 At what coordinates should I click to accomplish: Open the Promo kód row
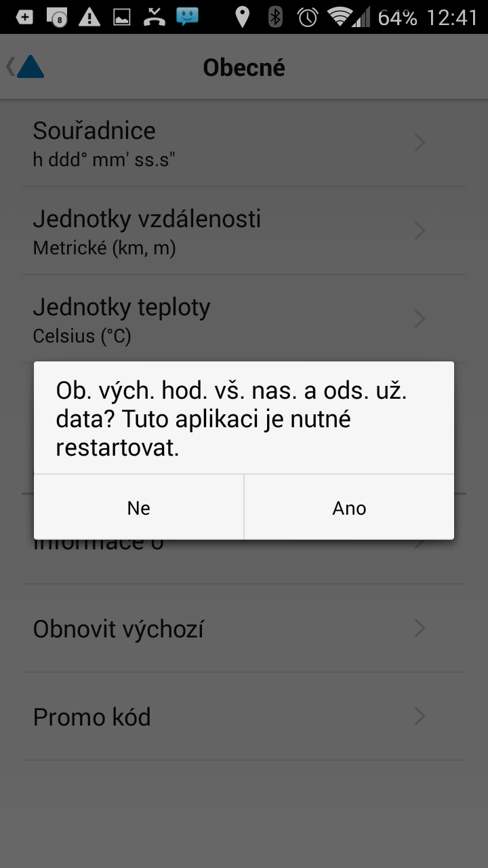coord(244,717)
